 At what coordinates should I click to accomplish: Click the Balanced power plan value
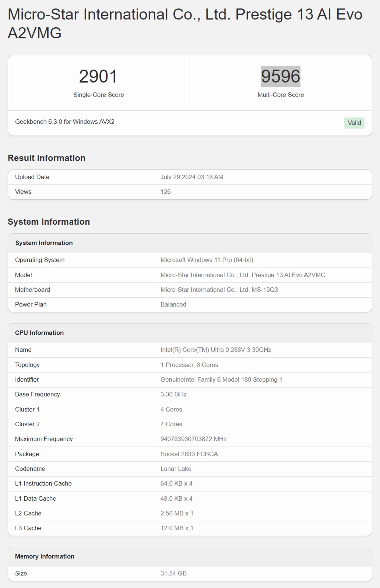[173, 305]
